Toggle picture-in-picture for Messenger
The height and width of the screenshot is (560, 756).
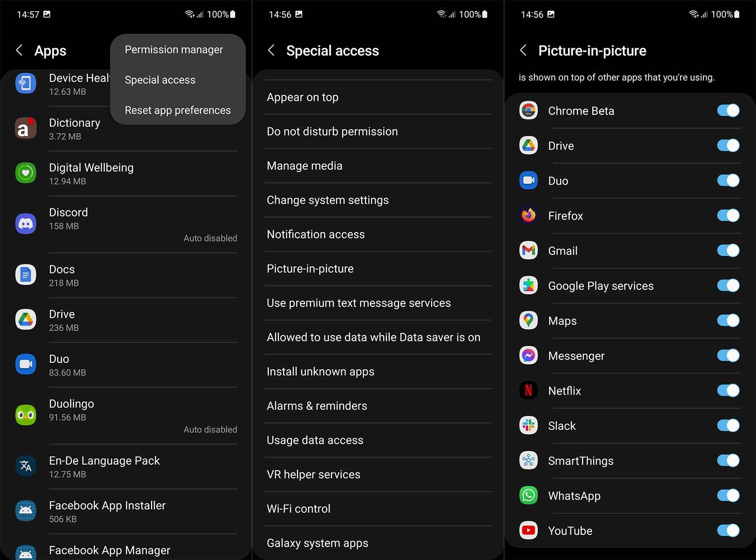728,355
